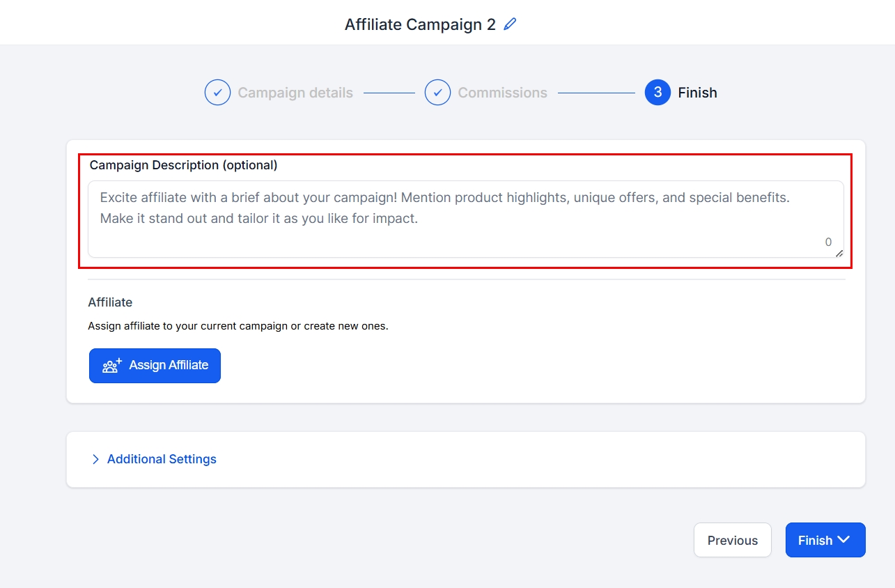
Task: Click the Commissions step checkmark circle
Action: tap(437, 93)
